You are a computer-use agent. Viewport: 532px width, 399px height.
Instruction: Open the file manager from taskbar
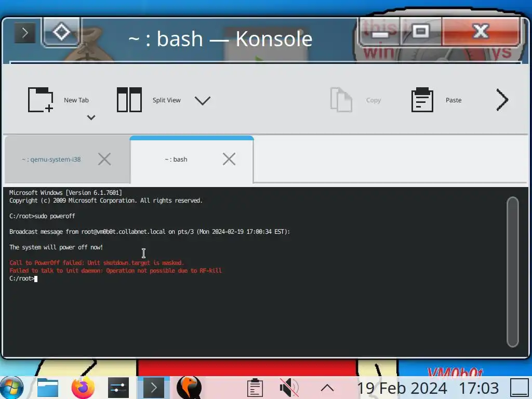point(47,388)
